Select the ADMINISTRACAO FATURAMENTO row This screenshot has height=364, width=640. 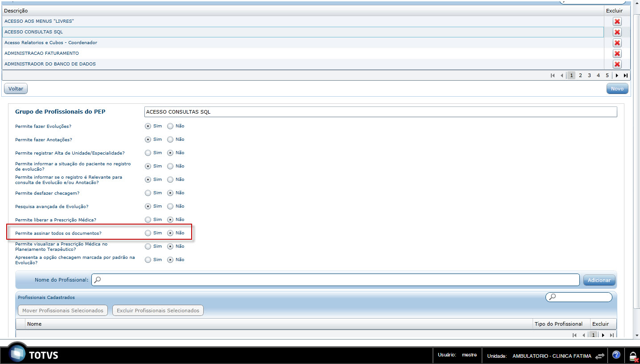[303, 53]
